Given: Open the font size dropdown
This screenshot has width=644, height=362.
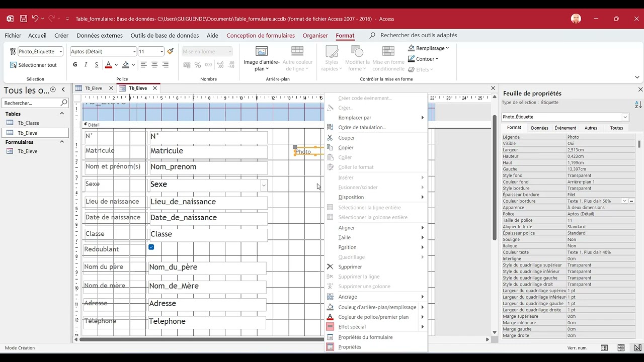Looking at the screenshot, I should pos(162,51).
